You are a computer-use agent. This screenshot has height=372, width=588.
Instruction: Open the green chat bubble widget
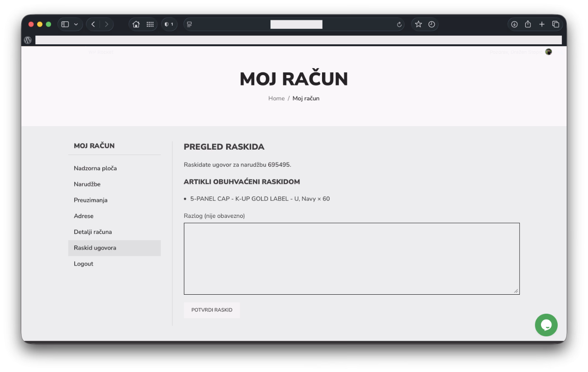[546, 325]
